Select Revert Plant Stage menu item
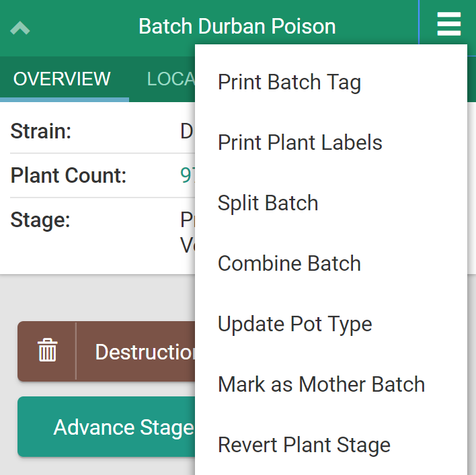The height and width of the screenshot is (475, 476). tap(304, 445)
